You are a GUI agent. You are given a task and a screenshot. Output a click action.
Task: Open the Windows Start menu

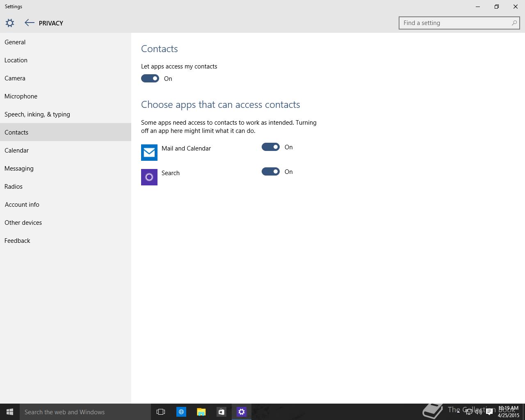(10, 412)
